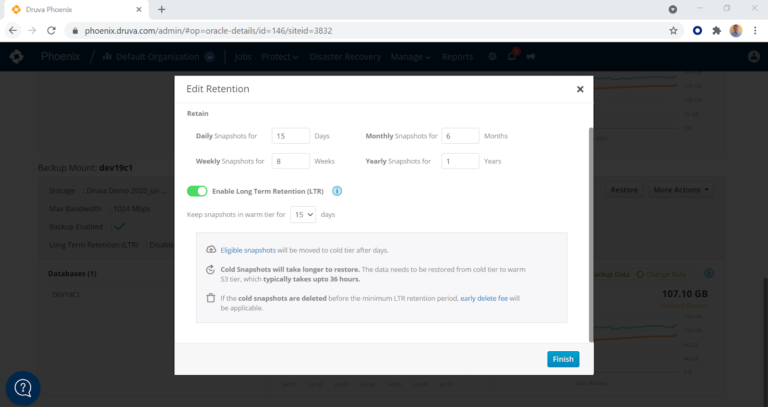Click the Monthly snapshots months field
This screenshot has height=407, width=768.
460,135
